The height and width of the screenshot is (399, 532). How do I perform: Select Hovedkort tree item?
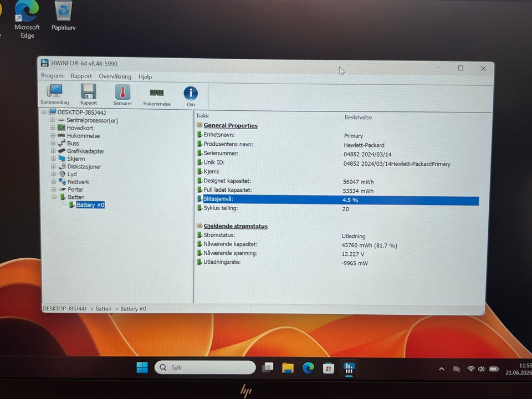80,128
